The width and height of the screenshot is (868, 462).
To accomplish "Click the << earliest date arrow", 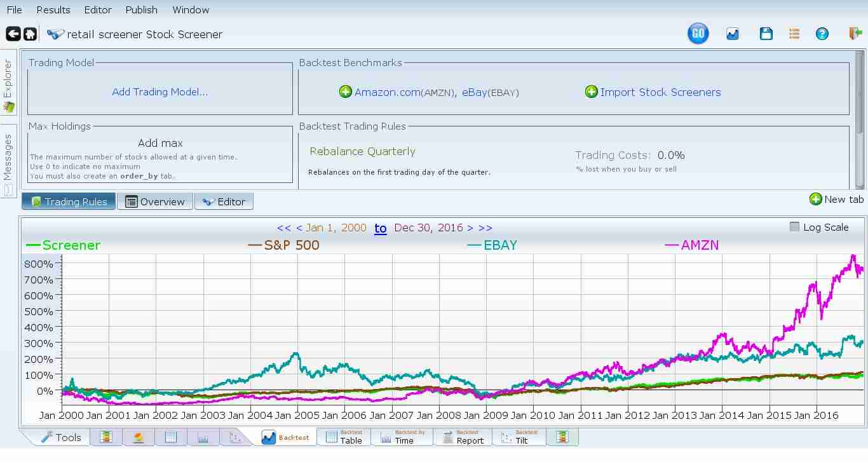I will pyautogui.click(x=284, y=228).
